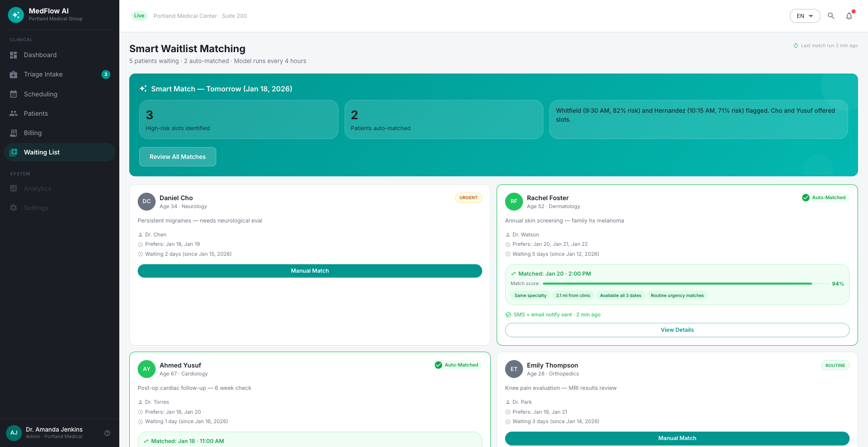
Task: Navigate to Billing
Action: 60,133
